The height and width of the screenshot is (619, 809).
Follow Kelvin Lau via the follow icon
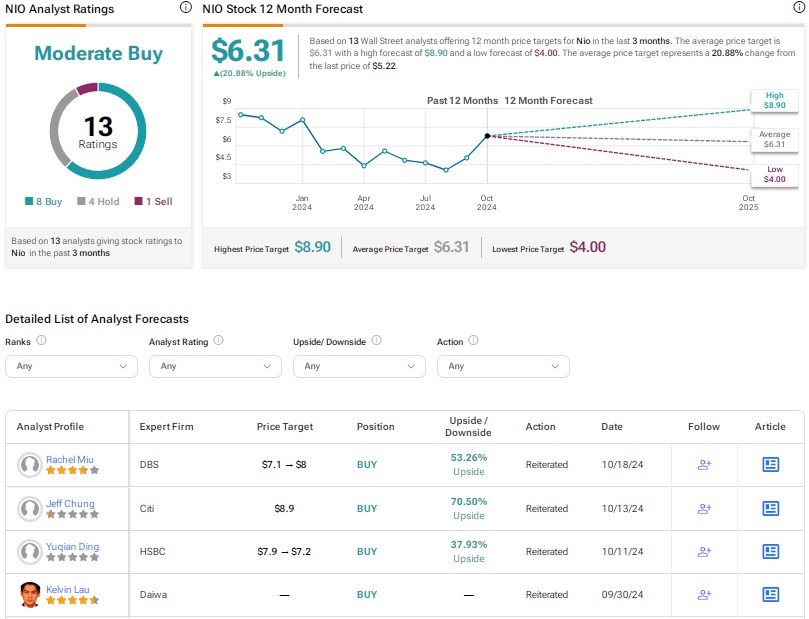[703, 594]
